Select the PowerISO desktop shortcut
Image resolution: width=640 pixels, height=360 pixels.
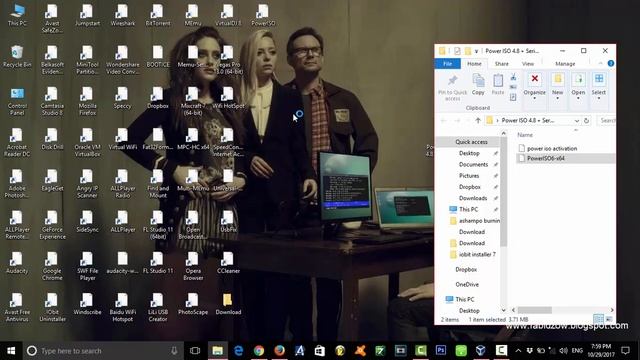coord(263,16)
